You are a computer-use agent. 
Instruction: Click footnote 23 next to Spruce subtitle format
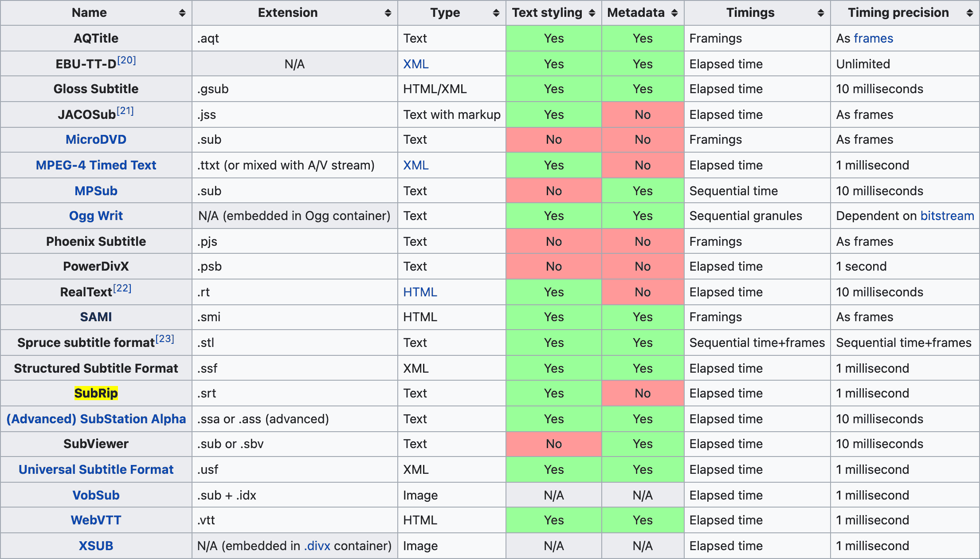(x=165, y=339)
